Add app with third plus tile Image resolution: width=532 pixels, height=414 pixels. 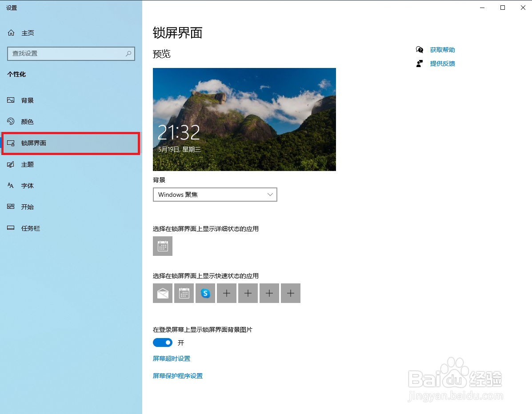269,293
